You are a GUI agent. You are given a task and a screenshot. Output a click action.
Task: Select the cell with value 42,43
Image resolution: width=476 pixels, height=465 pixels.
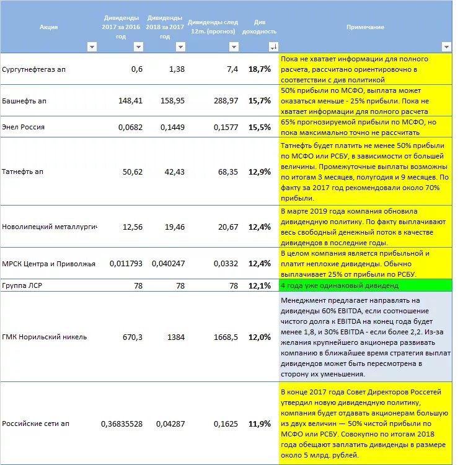coord(165,172)
